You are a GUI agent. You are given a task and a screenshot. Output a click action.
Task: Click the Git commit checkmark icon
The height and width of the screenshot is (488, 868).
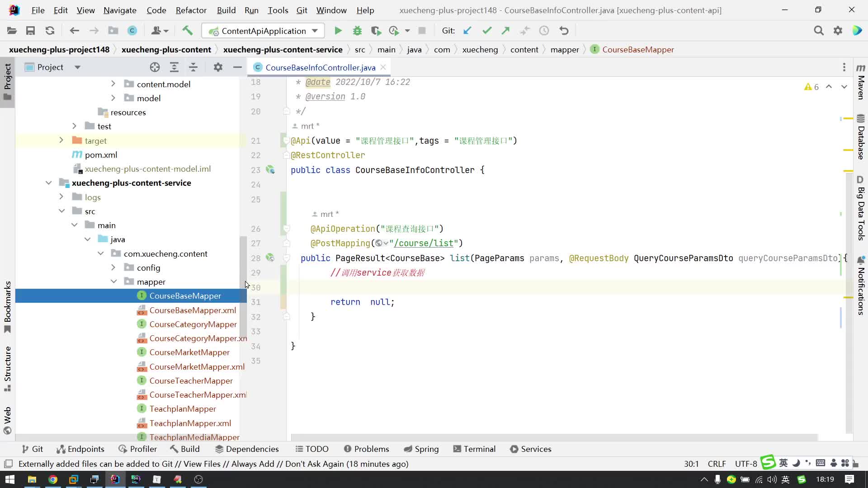[487, 31]
